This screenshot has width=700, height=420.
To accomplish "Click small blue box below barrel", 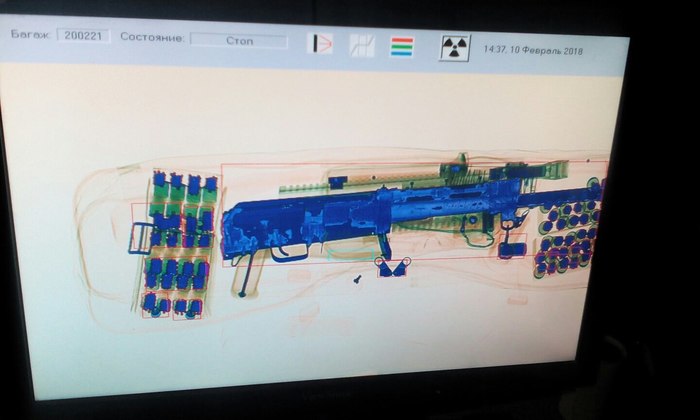I will coord(511,244).
